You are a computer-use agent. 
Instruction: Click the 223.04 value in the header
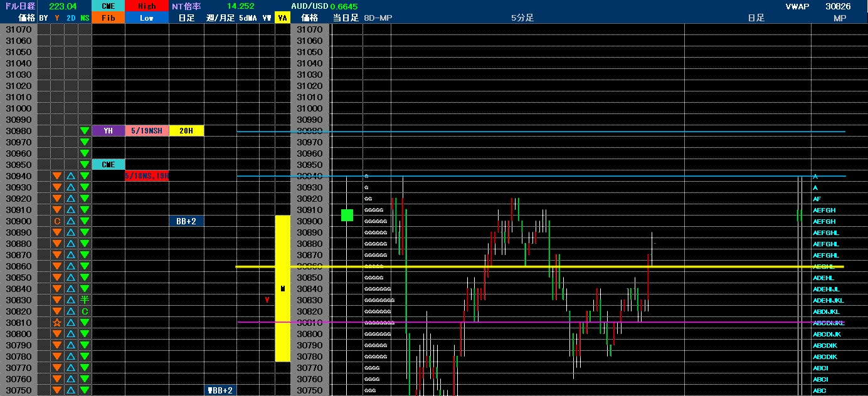point(63,6)
